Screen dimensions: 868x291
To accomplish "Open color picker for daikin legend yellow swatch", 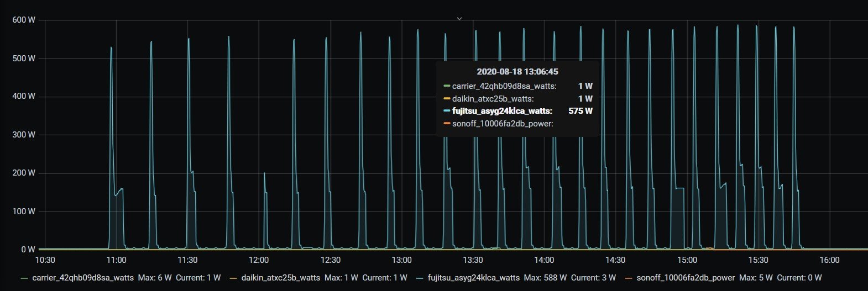I will [x=233, y=278].
